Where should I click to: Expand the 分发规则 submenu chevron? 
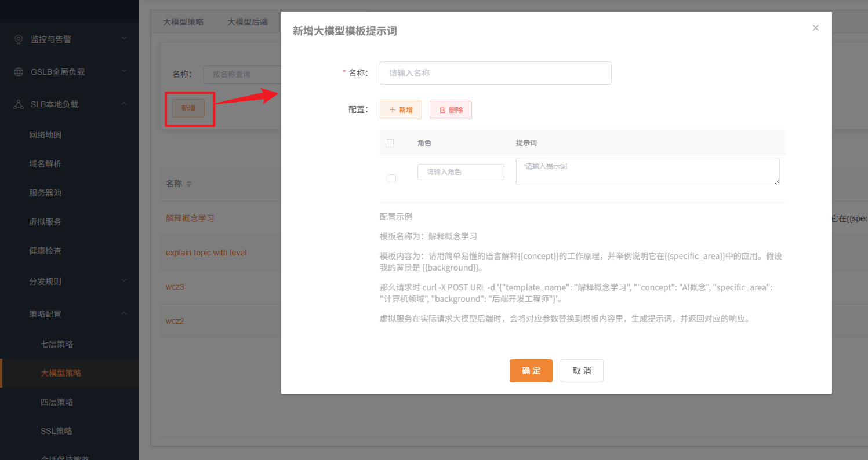pyautogui.click(x=124, y=281)
